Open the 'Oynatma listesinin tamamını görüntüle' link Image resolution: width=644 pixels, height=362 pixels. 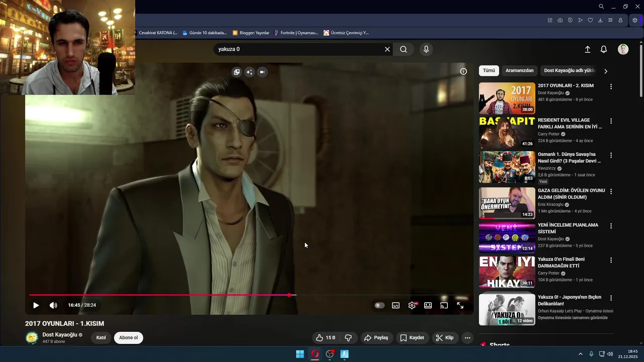(573, 318)
